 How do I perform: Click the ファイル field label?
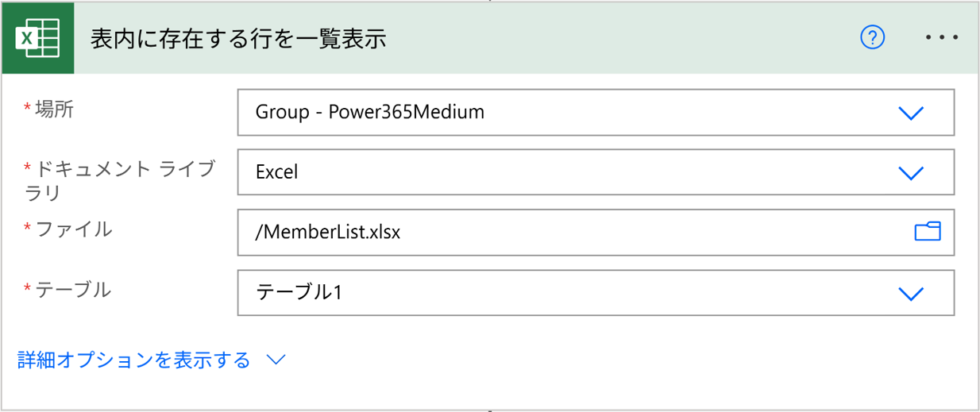click(x=73, y=229)
